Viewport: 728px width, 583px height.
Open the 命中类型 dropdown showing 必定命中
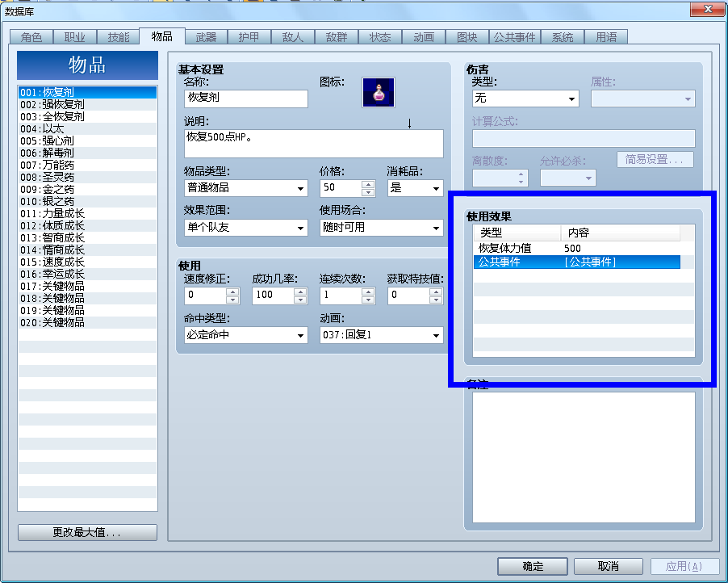245,335
